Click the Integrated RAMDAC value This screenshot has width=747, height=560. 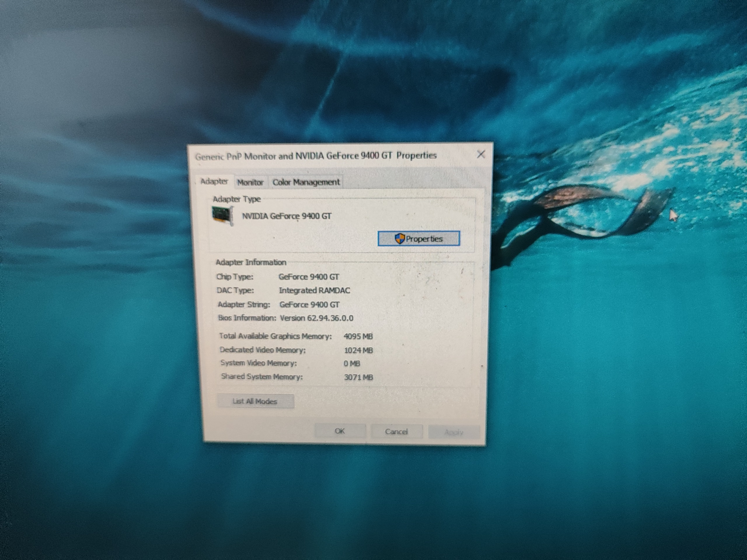314,290
